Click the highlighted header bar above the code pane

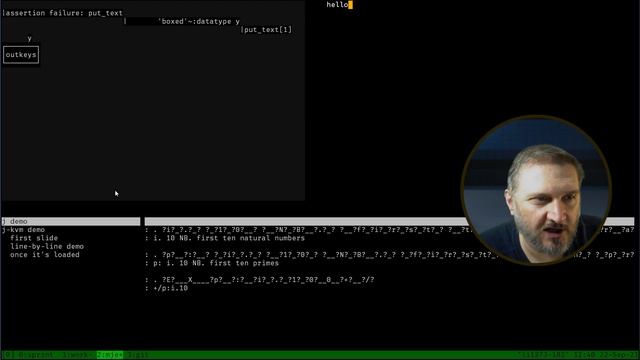coord(389,221)
